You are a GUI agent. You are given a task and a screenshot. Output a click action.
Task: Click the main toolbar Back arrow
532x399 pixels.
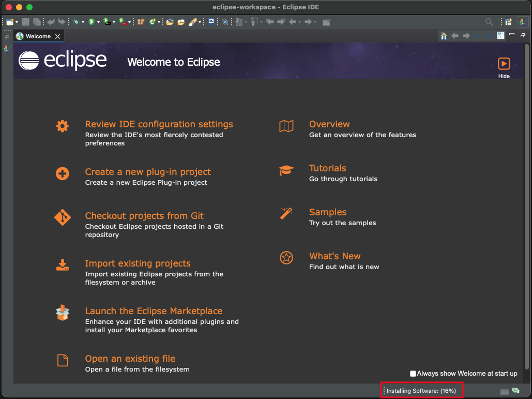pos(292,22)
